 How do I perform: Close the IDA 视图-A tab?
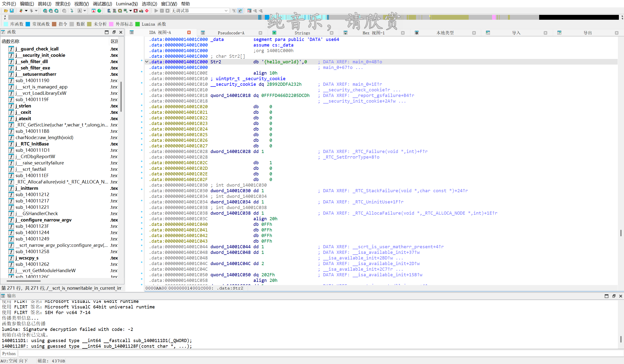189,32
